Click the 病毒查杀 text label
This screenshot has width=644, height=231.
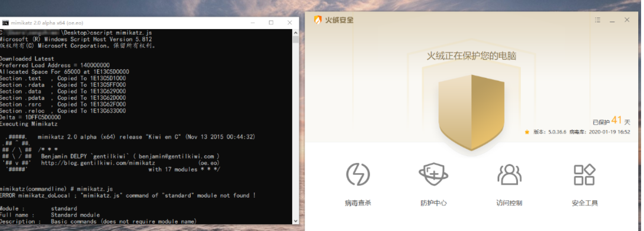(x=358, y=203)
